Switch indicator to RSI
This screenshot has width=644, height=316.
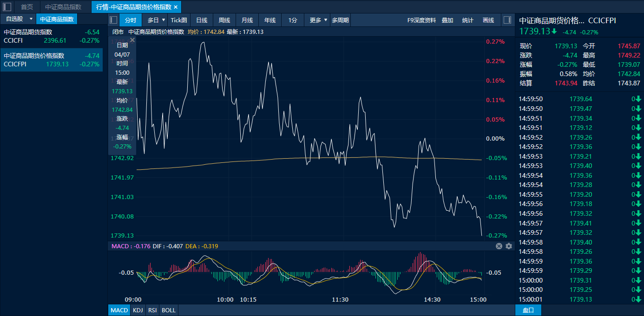click(152, 310)
